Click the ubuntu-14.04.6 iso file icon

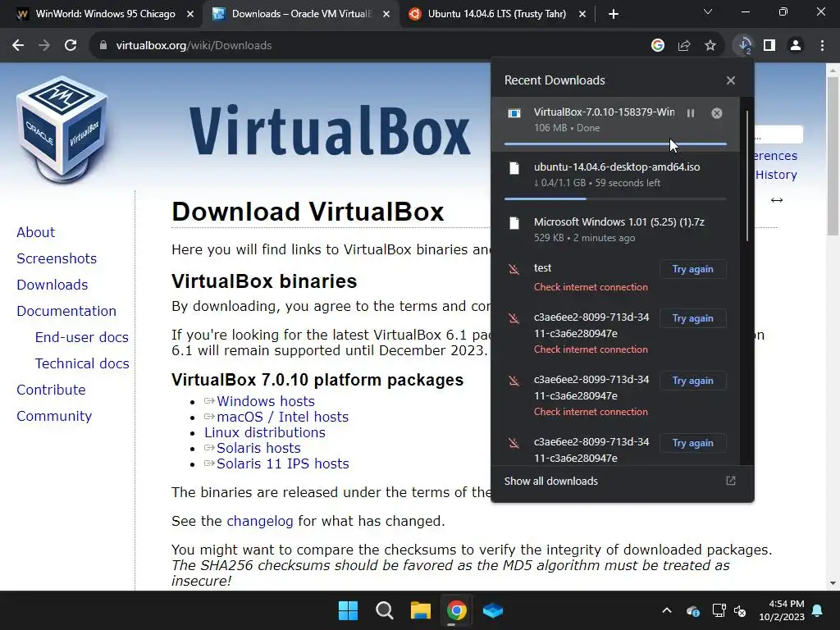pos(514,168)
